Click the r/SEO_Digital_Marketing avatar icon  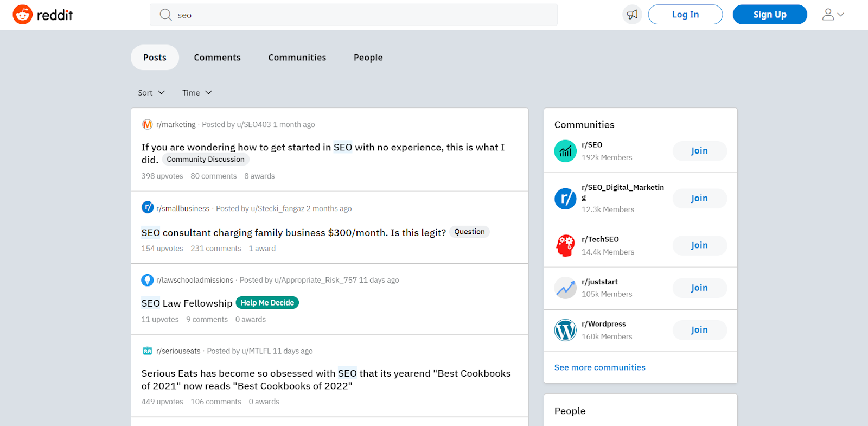pyautogui.click(x=565, y=199)
